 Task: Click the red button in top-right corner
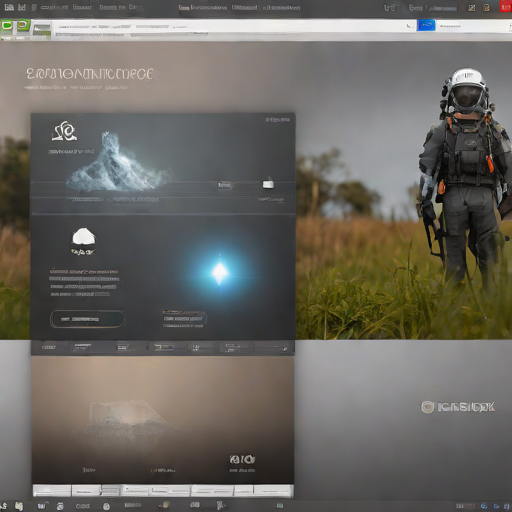click(x=506, y=7)
